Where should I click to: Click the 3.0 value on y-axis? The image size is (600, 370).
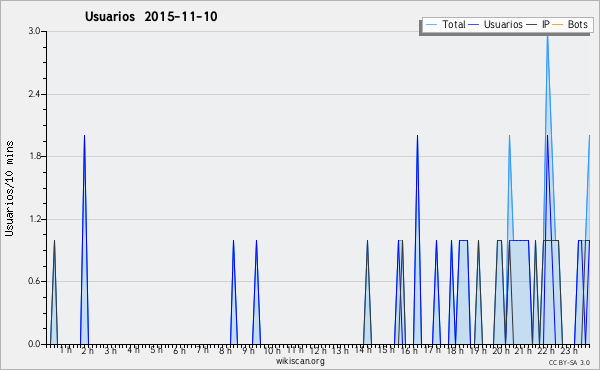34,31
